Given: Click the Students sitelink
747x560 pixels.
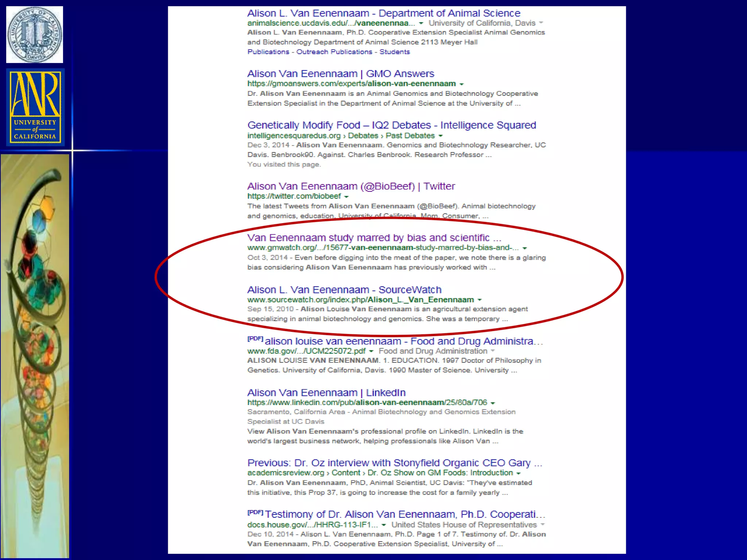Looking at the screenshot, I should [394, 52].
